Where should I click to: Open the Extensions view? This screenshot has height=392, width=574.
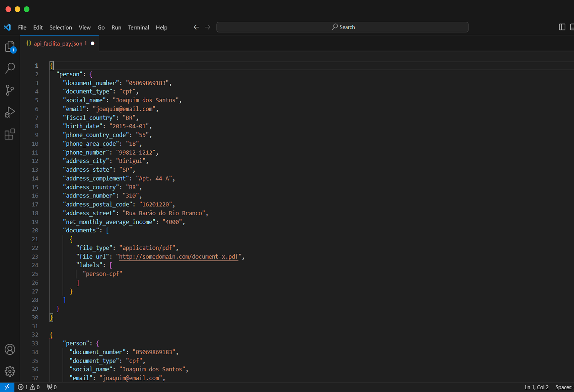pos(10,134)
